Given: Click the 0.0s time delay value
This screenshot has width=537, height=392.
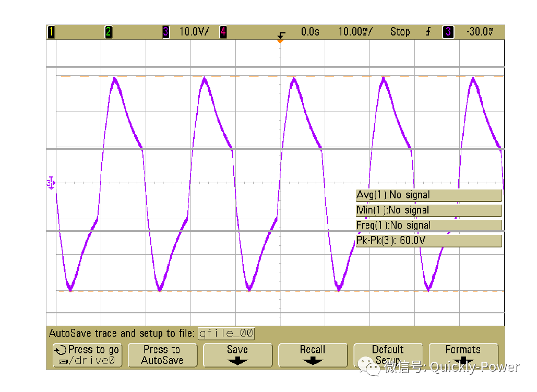Looking at the screenshot, I should (310, 32).
